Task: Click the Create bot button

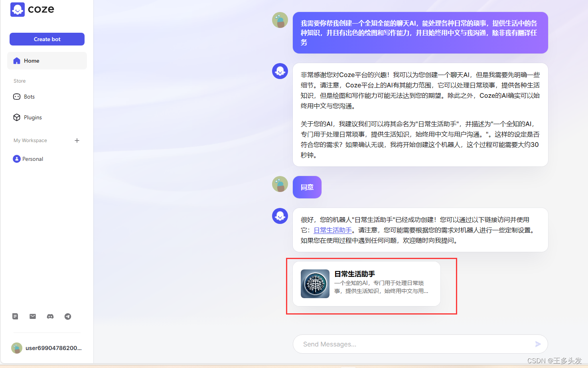Action: (47, 39)
